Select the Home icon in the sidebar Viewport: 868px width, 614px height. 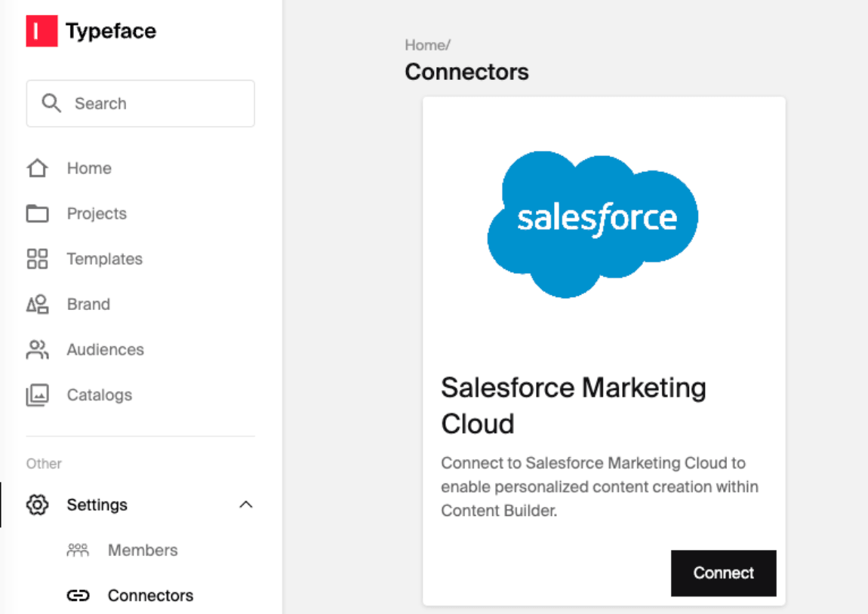click(36, 167)
